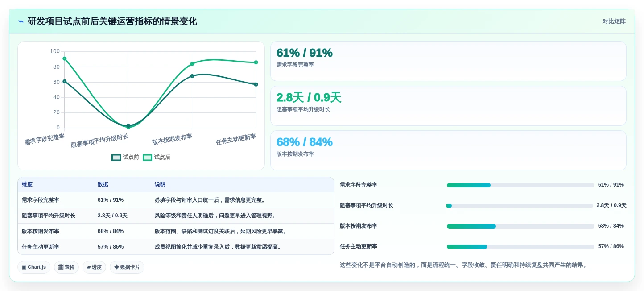Click the 阻塞事项平均升级时长 caption under the 2.8天 card
644x291 pixels.
pyautogui.click(x=303, y=110)
